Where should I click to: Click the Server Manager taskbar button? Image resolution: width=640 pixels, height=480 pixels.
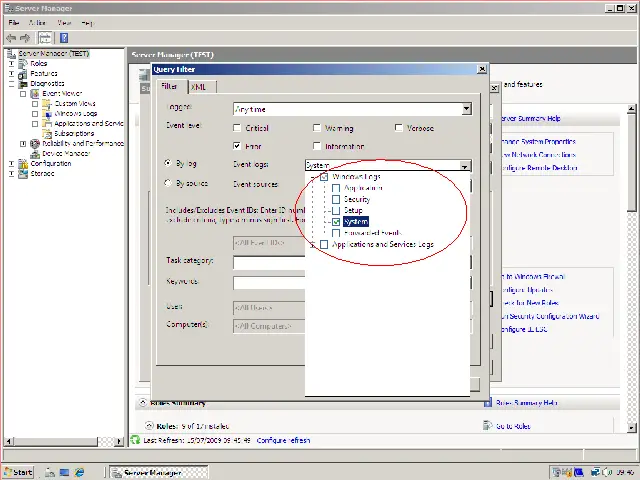pos(159,472)
